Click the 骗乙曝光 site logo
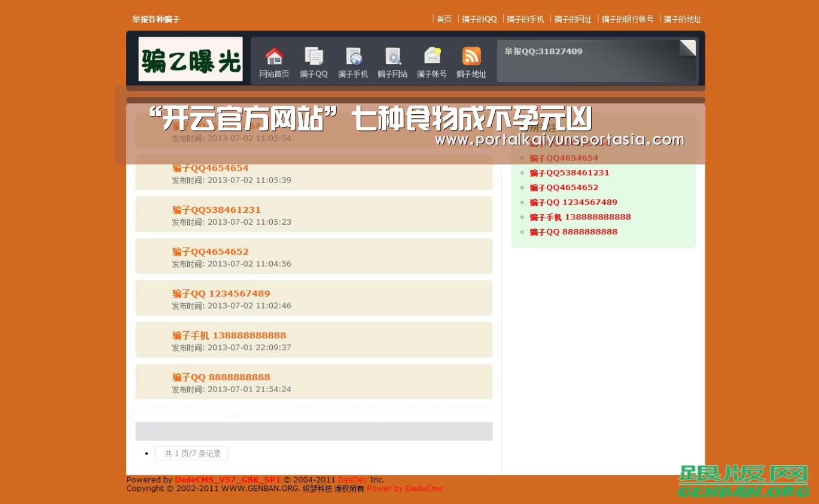This screenshot has width=819, height=504. click(x=191, y=59)
